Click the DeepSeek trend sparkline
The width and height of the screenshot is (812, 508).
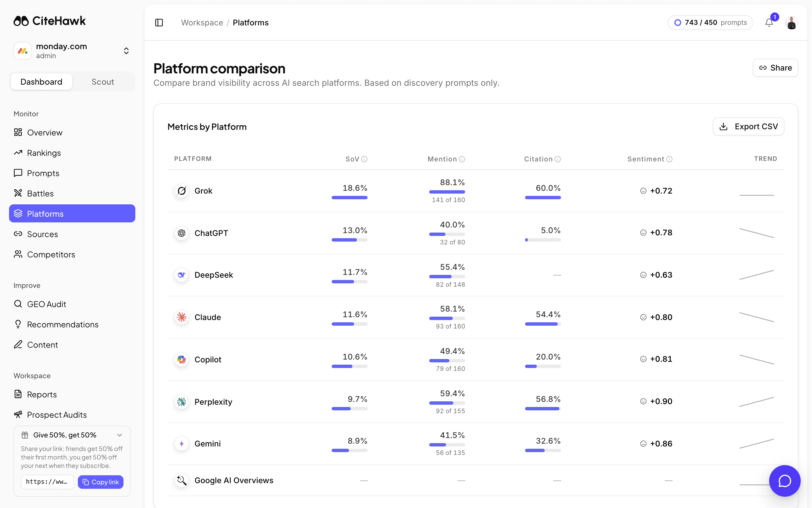tap(757, 275)
